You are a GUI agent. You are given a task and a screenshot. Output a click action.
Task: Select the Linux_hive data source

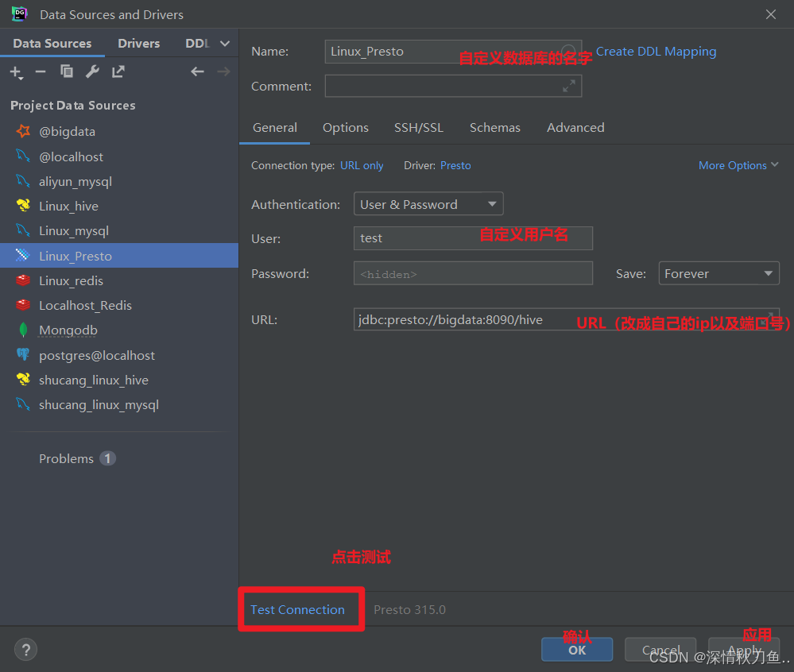tap(119, 206)
